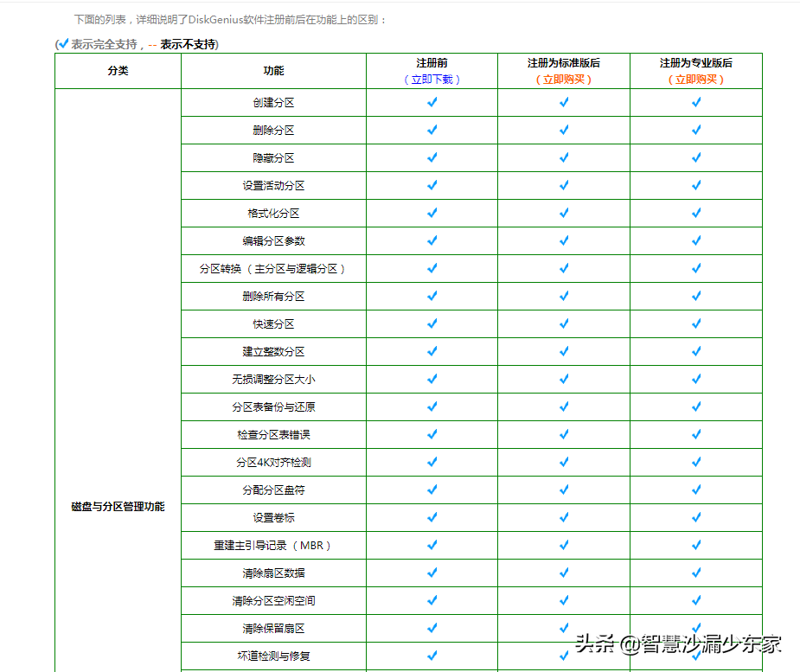Click 创建分区 checkmark in 注册前 column
This screenshot has height=672, width=800.
point(432,102)
